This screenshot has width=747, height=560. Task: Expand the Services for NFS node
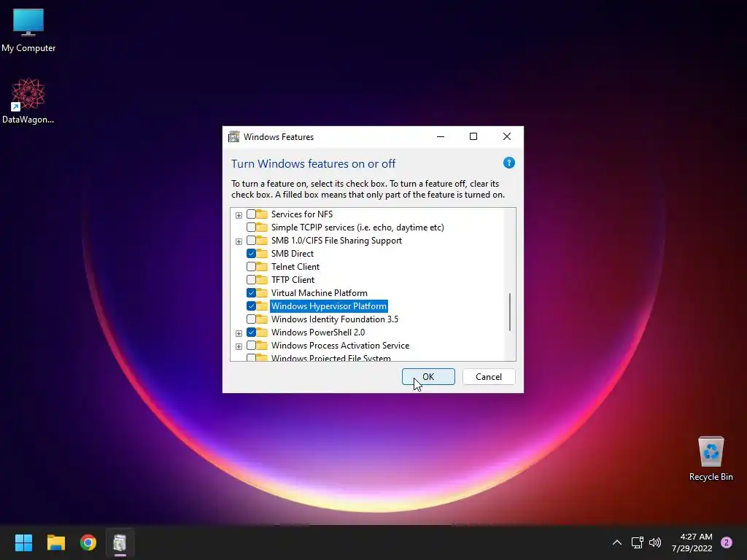(239, 215)
